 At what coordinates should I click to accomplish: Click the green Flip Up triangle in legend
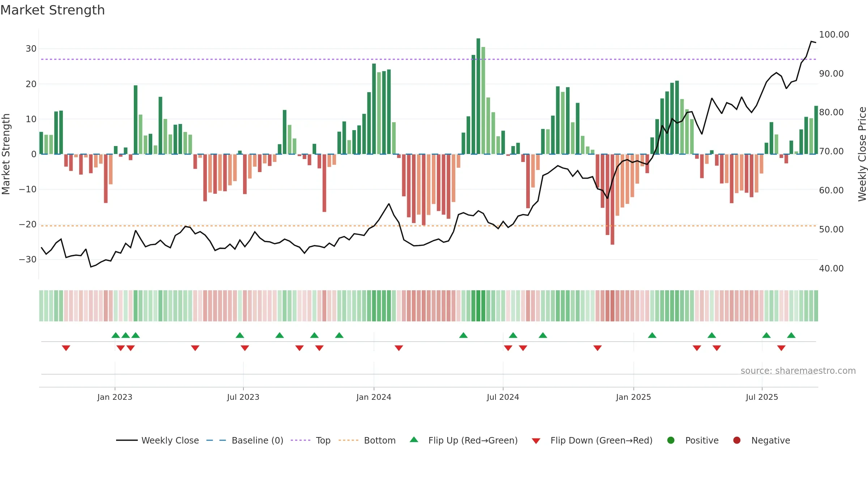(x=414, y=440)
